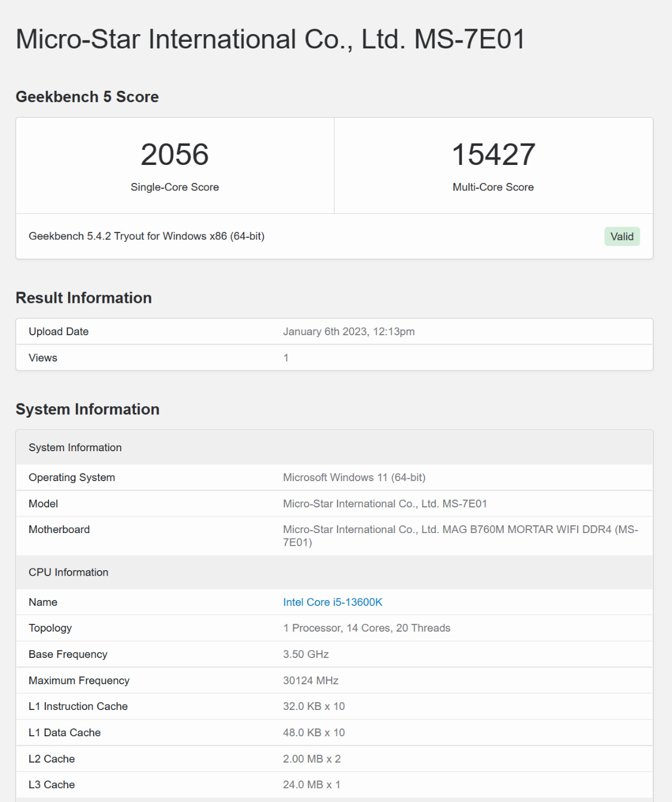Open the Intel Core i5-13600K link
Viewport: 672px width, 802px height.
tap(332, 602)
